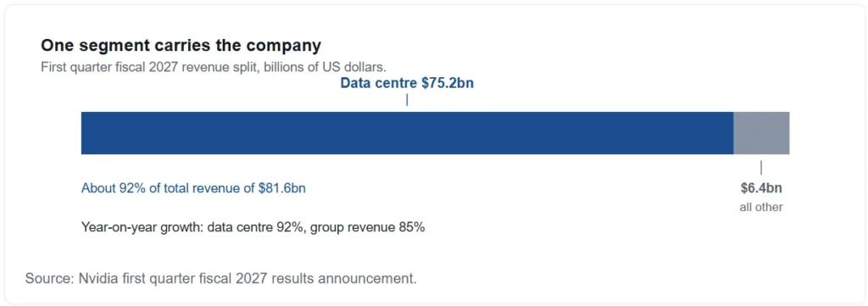Select the Data centre $75.2bn label

point(407,84)
